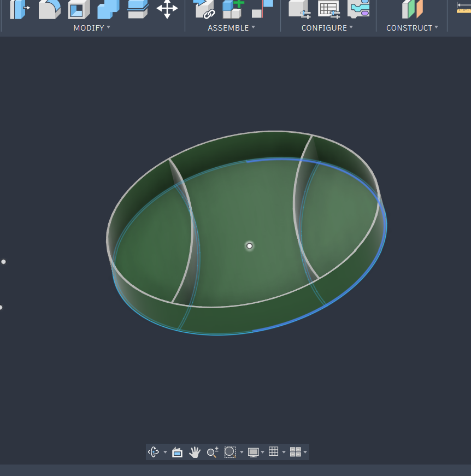Open the CONFIGURE dropdown menu
The image size is (471, 476).
coord(327,28)
